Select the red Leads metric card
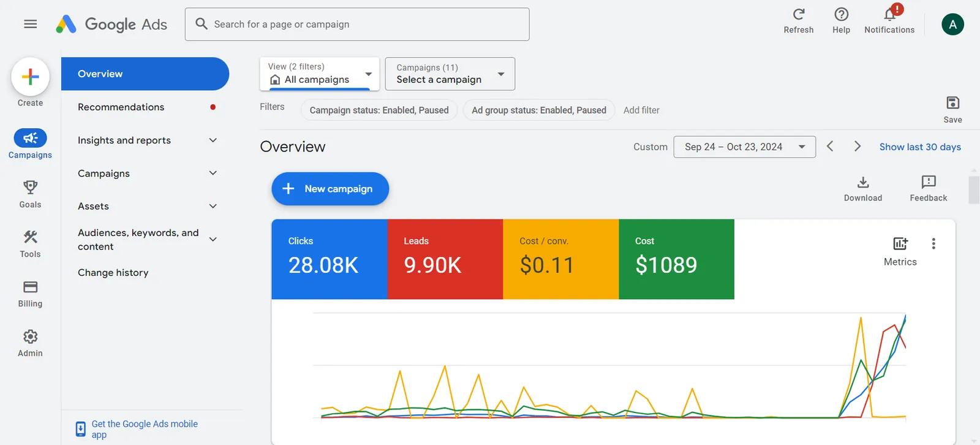This screenshot has width=980, height=445. tap(445, 259)
